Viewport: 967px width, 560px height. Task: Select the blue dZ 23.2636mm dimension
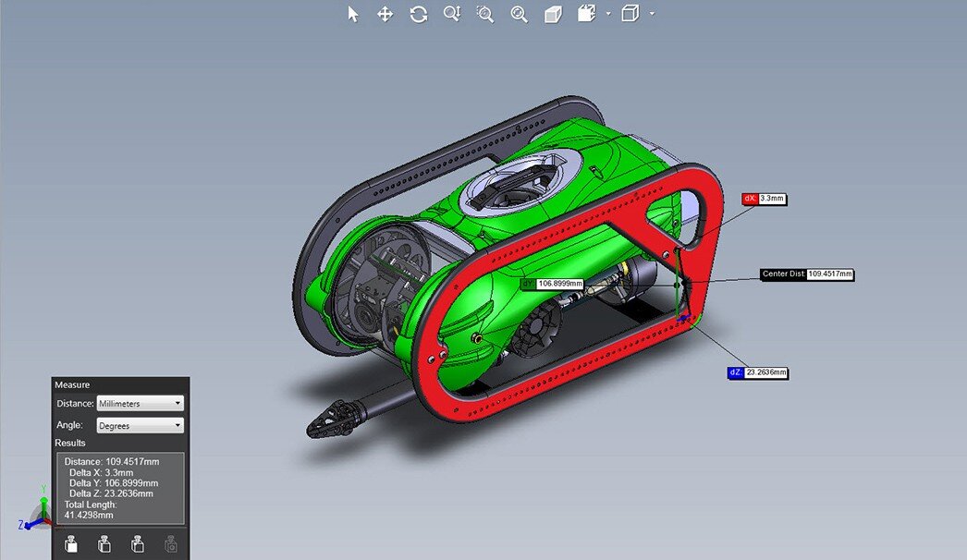(x=760, y=372)
